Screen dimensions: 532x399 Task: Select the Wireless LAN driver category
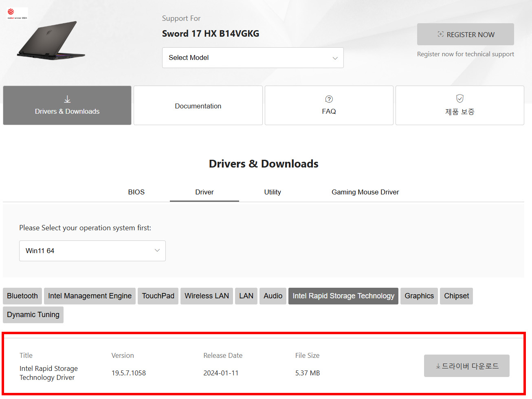(207, 296)
